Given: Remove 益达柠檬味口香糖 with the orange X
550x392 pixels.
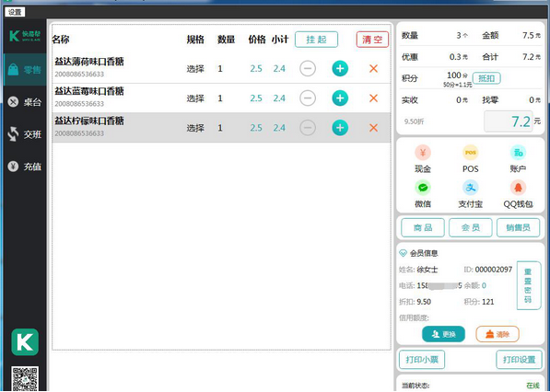Looking at the screenshot, I should 373,128.
